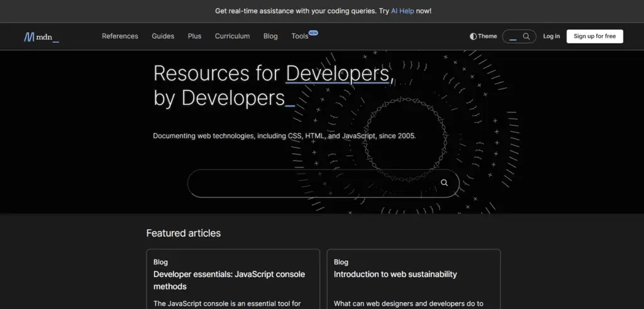Click the underlined Developers link in heading
This screenshot has height=309, width=644.
tap(338, 74)
